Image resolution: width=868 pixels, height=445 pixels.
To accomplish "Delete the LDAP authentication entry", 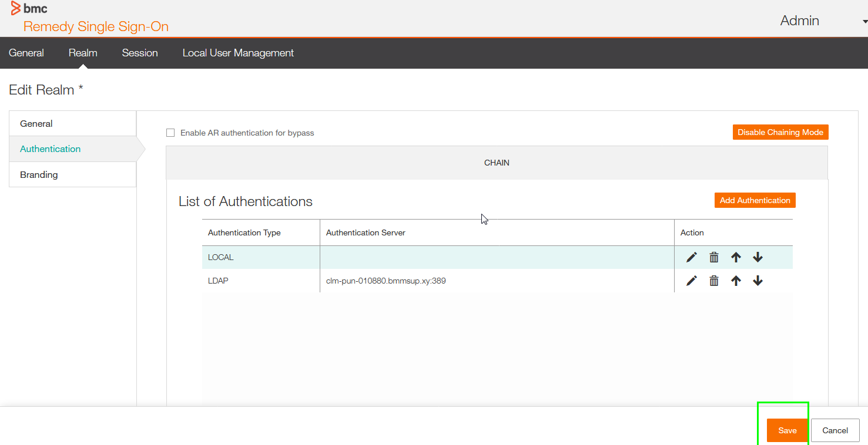I will coord(714,281).
